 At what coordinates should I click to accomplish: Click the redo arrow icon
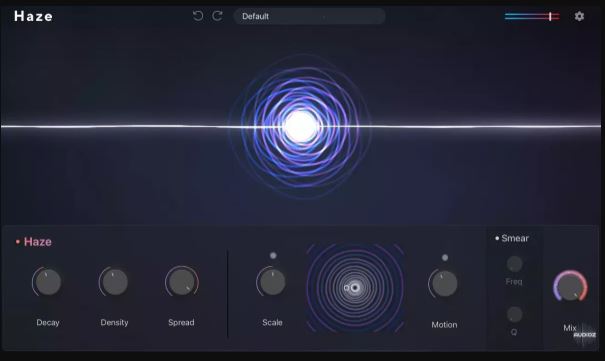218,16
